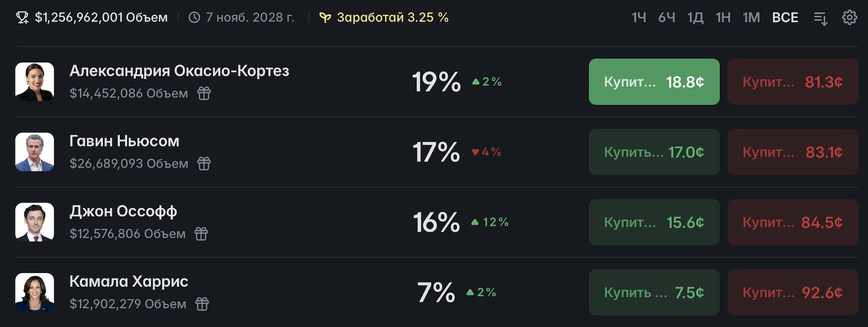
Task: Open Камала Харрис profile photo
Action: pos(35,292)
